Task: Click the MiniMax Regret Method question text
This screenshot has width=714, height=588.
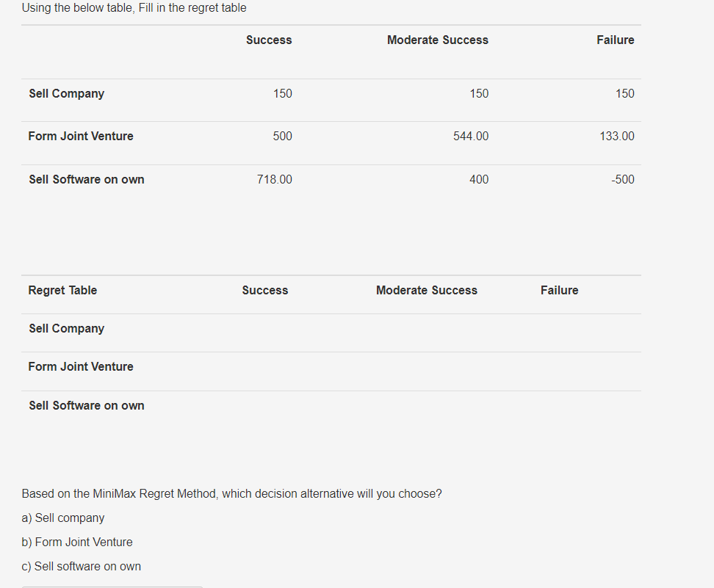Action: 232,494
